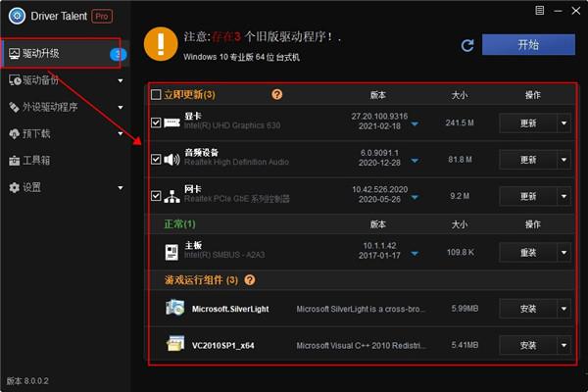Click the 版本 8.0.0.2 label
Screen dimensions: 588x392
pos(27,381)
